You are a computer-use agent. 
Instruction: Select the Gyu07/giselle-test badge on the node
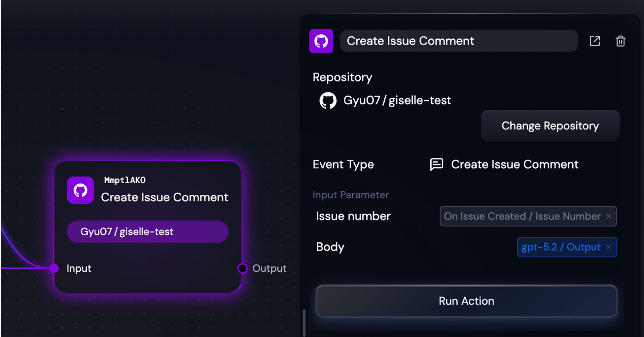(x=147, y=231)
